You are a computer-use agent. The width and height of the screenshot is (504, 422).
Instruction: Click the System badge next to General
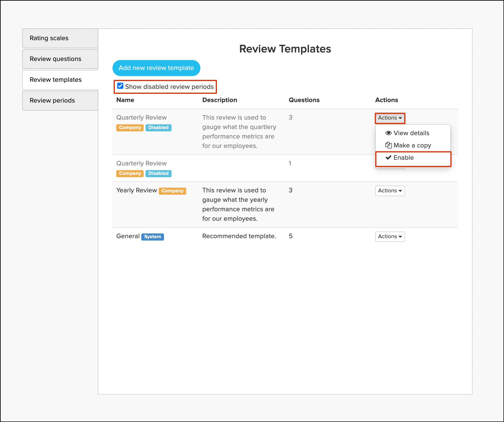[x=152, y=237]
